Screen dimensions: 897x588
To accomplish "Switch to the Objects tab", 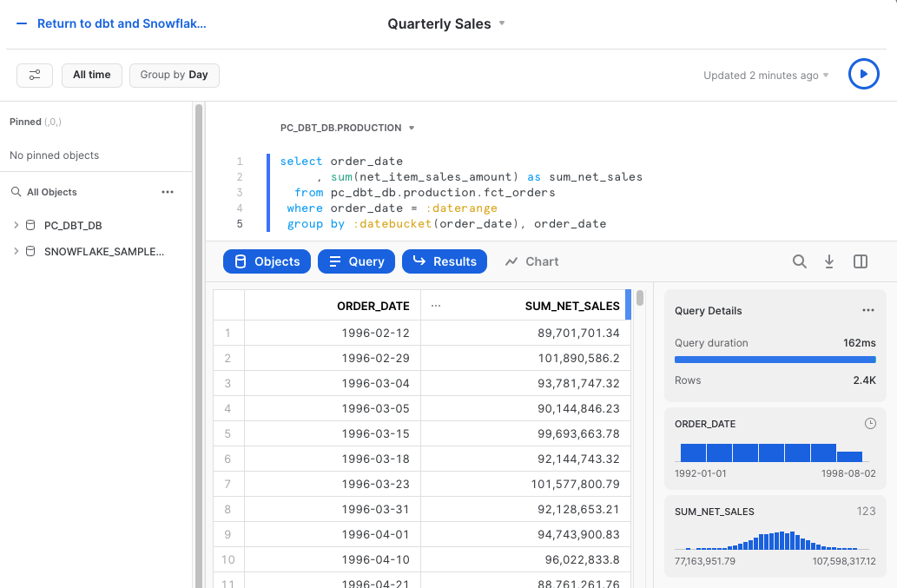I will pos(267,261).
